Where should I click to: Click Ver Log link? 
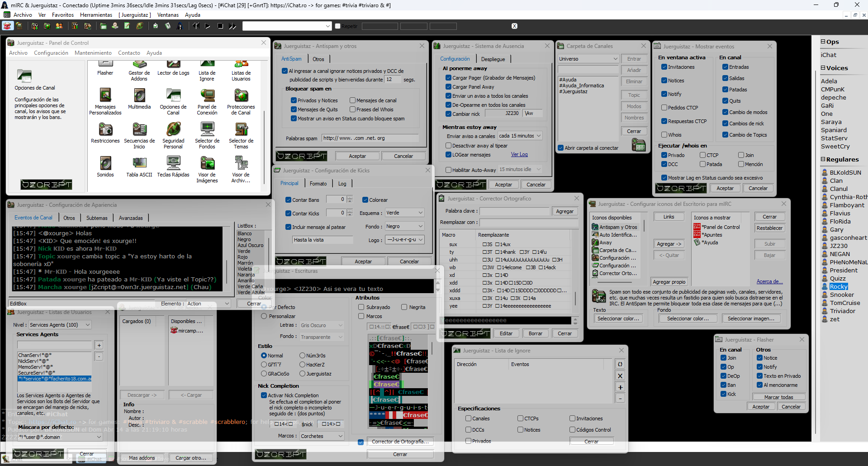coord(519,154)
